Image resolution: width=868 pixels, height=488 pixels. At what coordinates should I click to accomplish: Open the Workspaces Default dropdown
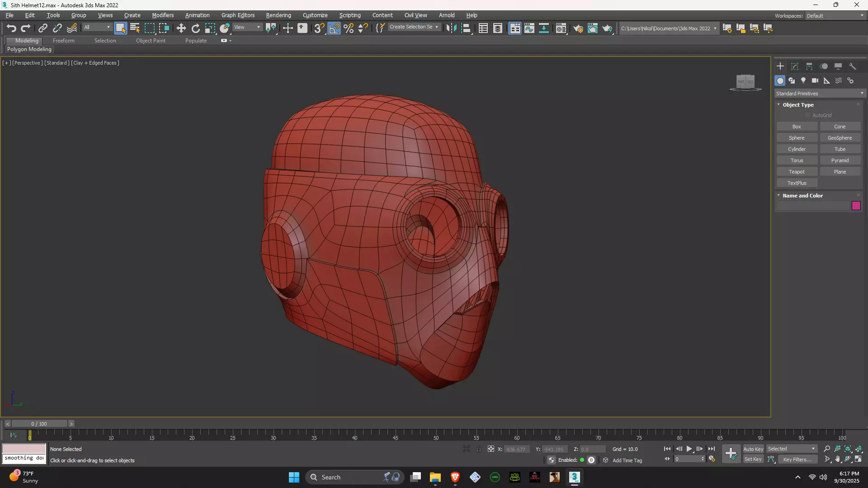click(x=835, y=16)
